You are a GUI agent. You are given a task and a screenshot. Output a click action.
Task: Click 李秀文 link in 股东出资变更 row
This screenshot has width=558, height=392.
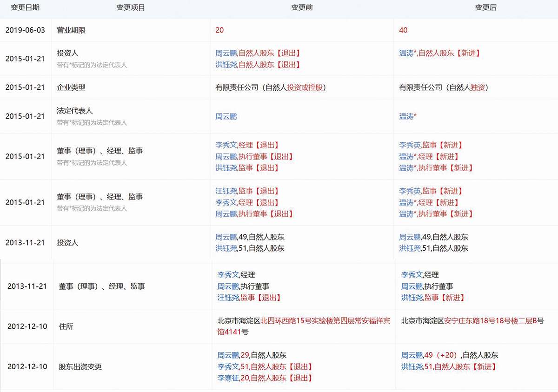tap(228, 367)
